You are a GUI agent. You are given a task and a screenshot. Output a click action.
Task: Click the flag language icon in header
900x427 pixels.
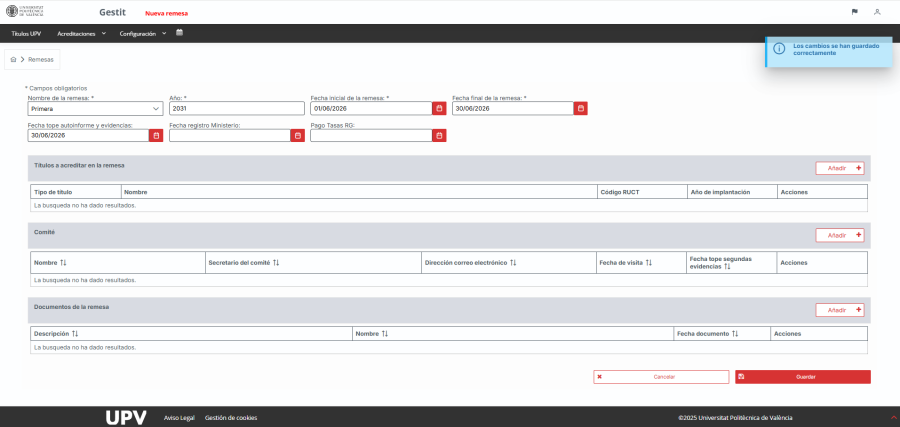point(855,12)
